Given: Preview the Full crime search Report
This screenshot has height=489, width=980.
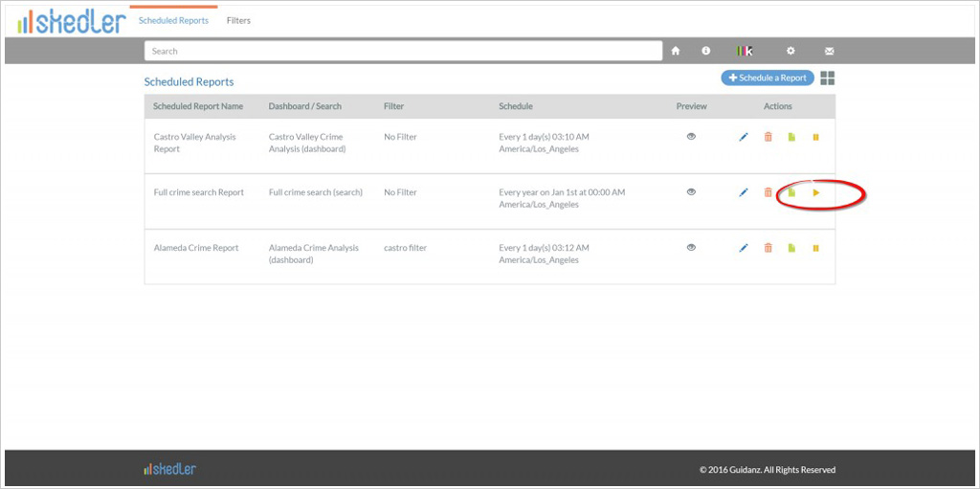Looking at the screenshot, I should pyautogui.click(x=691, y=192).
